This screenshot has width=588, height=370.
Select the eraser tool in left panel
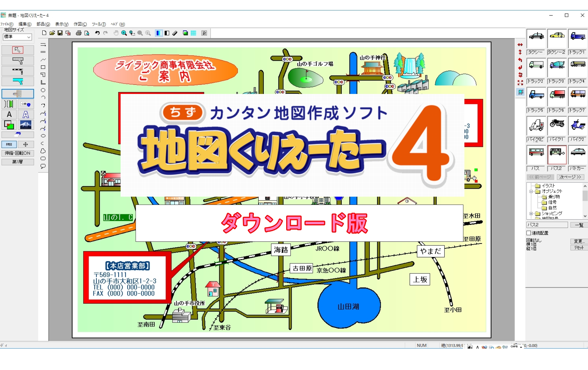(18, 135)
